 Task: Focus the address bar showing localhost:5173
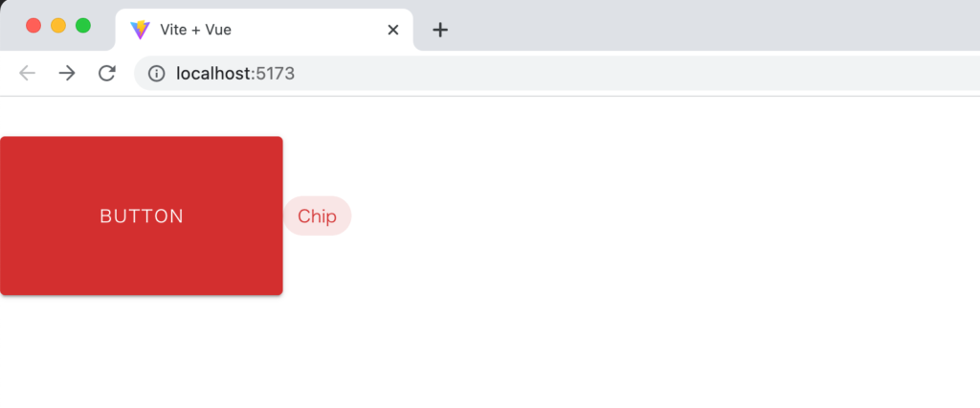click(556, 73)
